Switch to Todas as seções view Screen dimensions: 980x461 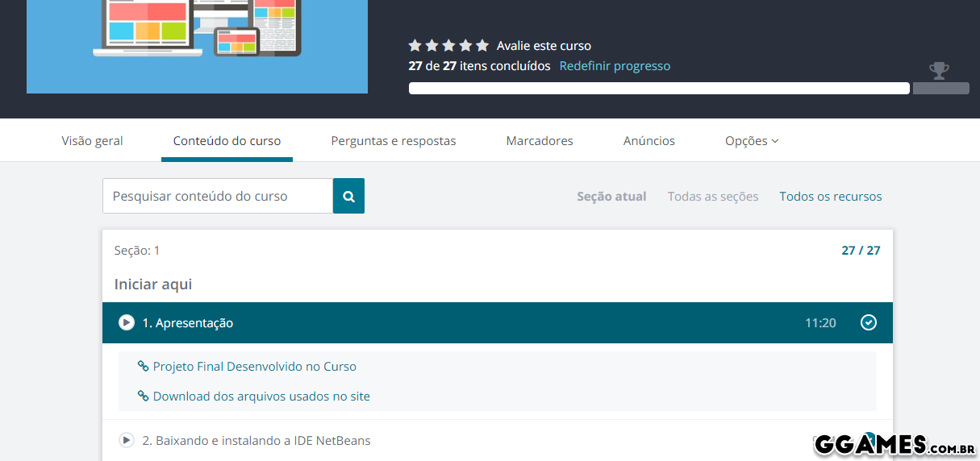pyautogui.click(x=713, y=196)
